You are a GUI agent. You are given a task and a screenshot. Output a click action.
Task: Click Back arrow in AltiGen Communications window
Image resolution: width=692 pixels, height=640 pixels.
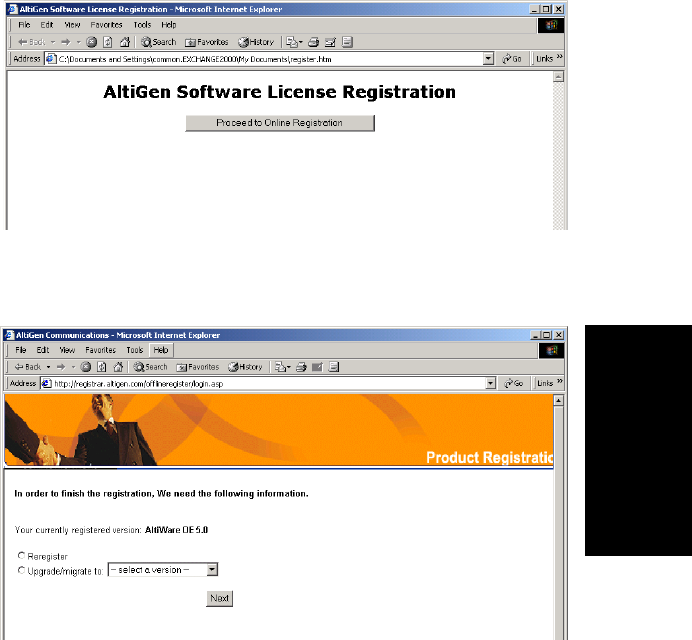(28, 367)
